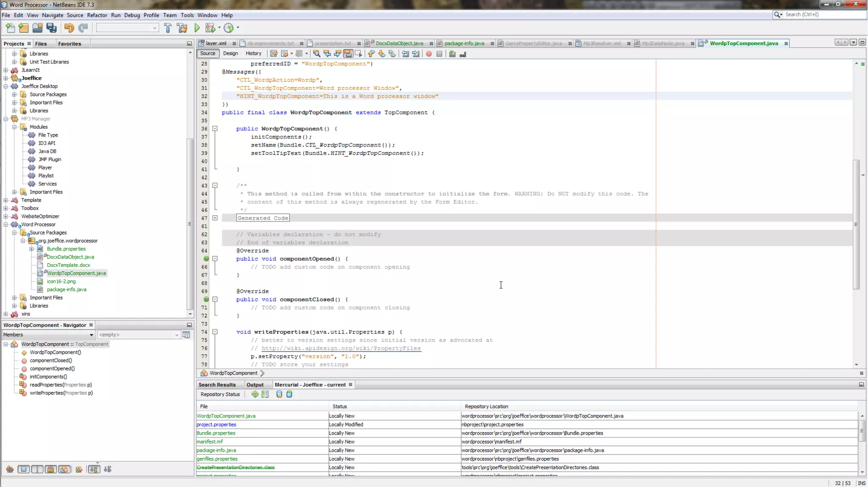Screen dimensions: 868x487
Task: Click the Save All icon
Action: click(x=52, y=28)
